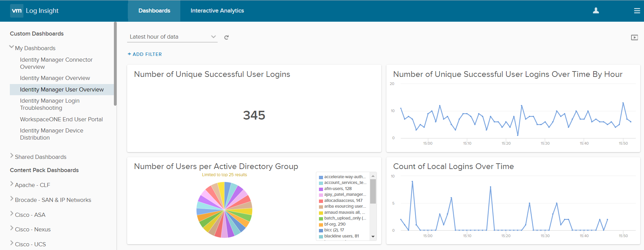Click Unique Logins Over Time By Hour title
The image size is (644, 250).
(508, 74)
